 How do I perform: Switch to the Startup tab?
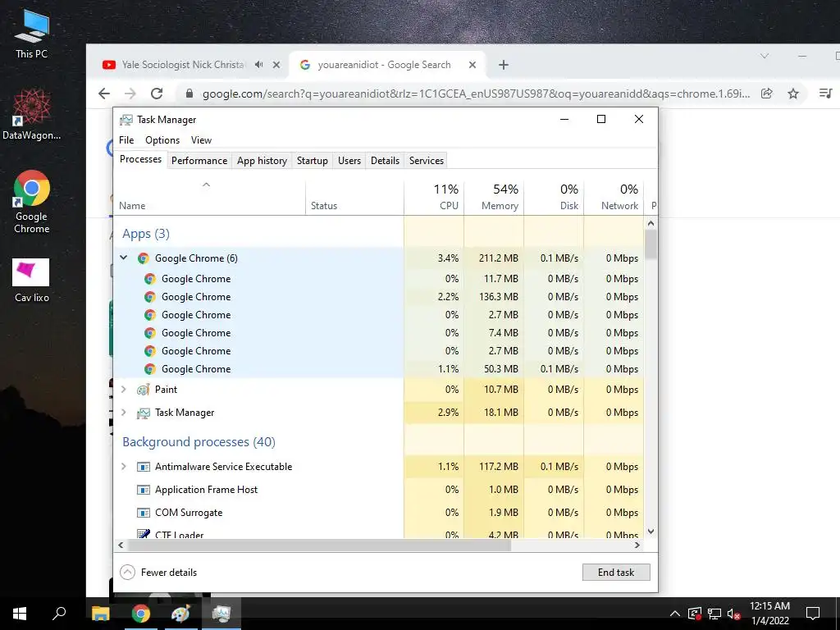click(x=313, y=161)
